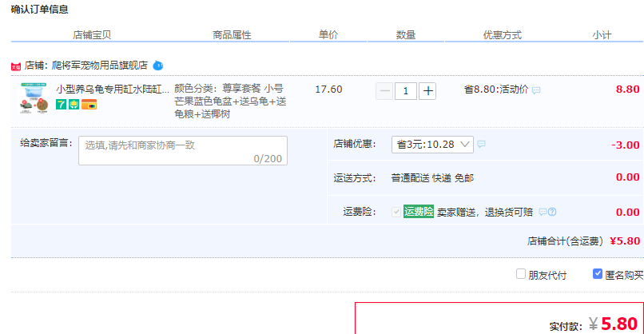Viewport: 644px width, 334px height.
Task: Click the 普通配送 快递 免邮 shipping text
Action: pyautogui.click(x=432, y=178)
